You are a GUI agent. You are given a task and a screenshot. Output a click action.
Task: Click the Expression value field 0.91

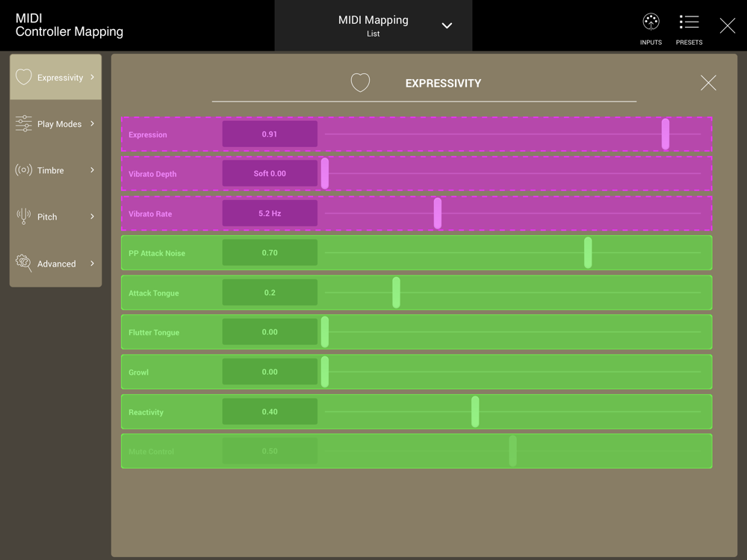pyautogui.click(x=270, y=134)
